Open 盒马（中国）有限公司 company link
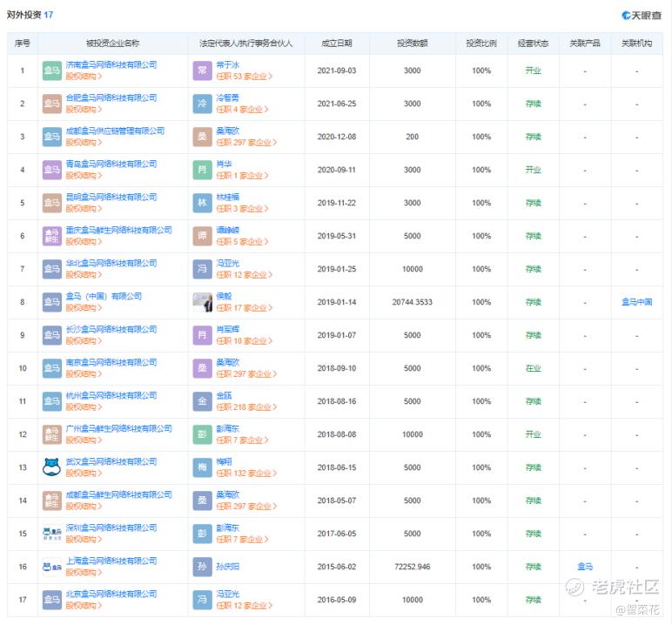This screenshot has width=672, height=625. tap(104, 296)
